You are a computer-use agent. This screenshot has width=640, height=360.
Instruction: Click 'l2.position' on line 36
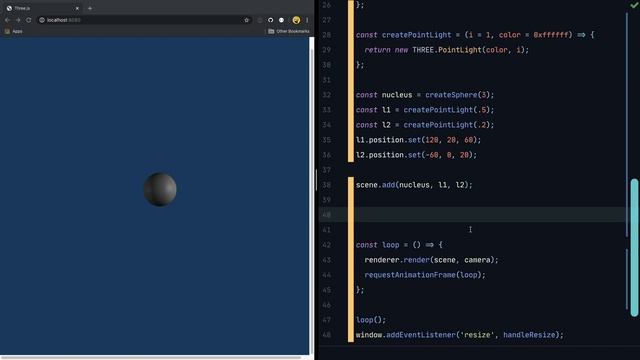coord(380,155)
